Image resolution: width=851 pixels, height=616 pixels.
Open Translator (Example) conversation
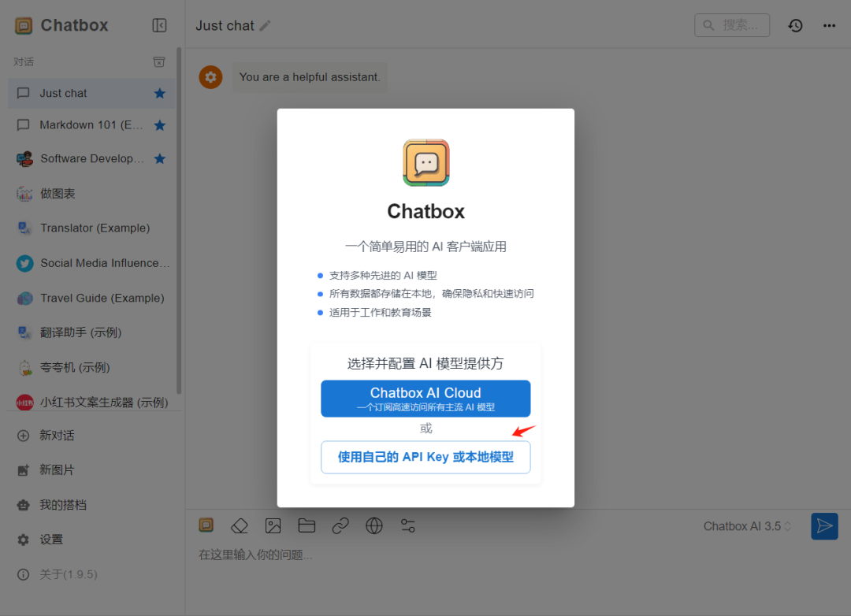[91, 228]
